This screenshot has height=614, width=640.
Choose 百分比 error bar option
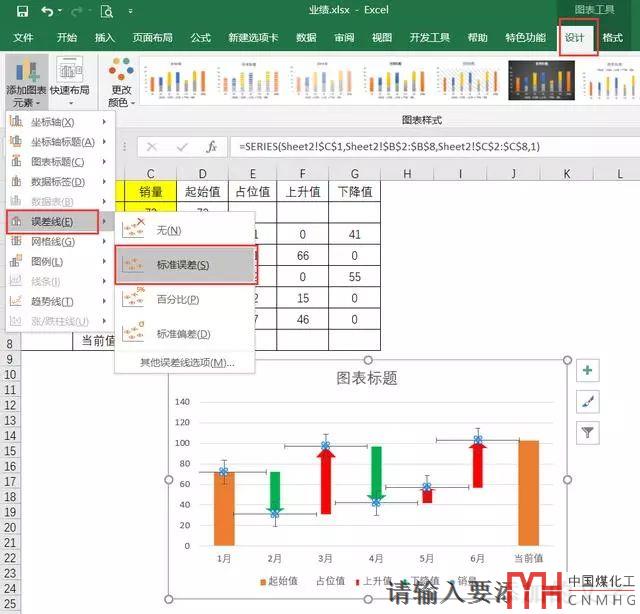pos(176,299)
